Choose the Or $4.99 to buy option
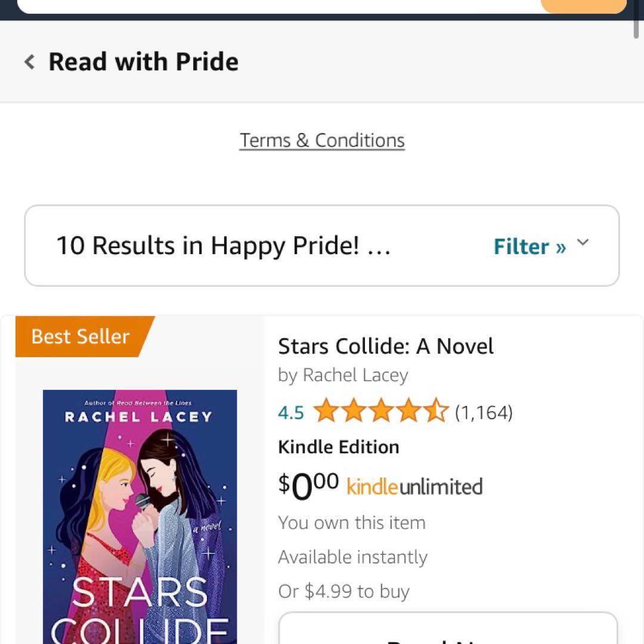This screenshot has width=644, height=644. 343,591
